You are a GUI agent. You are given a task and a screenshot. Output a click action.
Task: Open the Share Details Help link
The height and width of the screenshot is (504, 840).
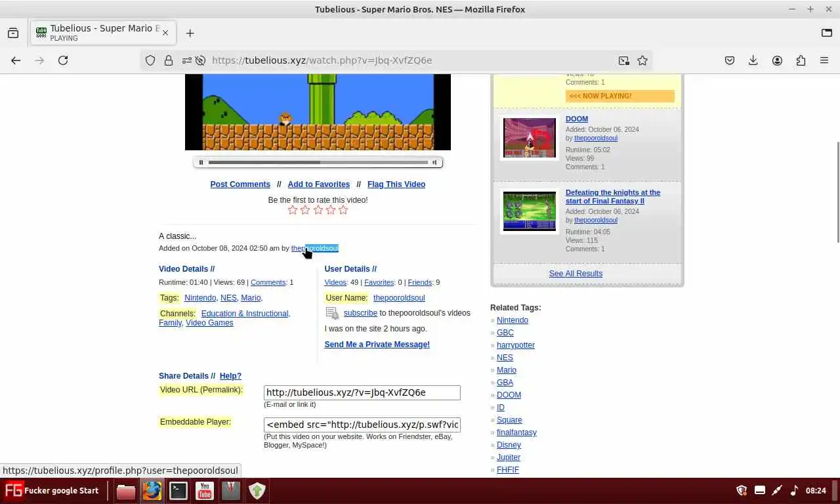(230, 376)
